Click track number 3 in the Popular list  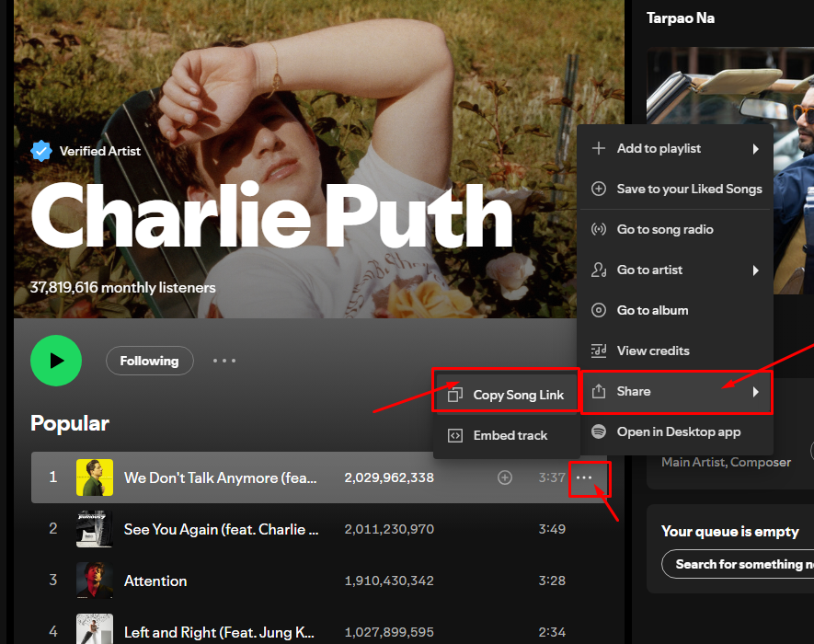(53, 581)
